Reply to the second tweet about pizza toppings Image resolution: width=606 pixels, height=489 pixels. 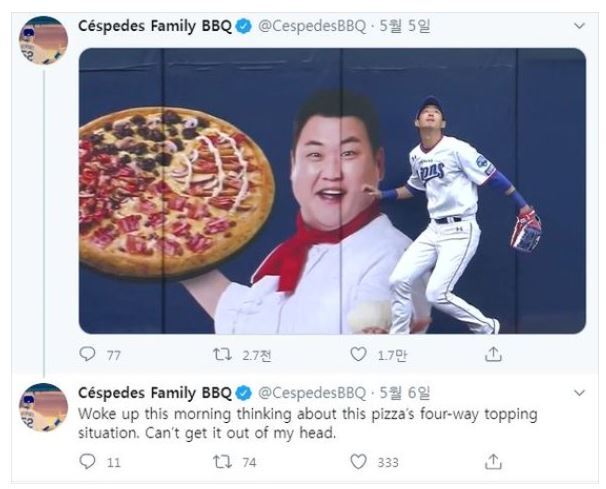(87, 461)
